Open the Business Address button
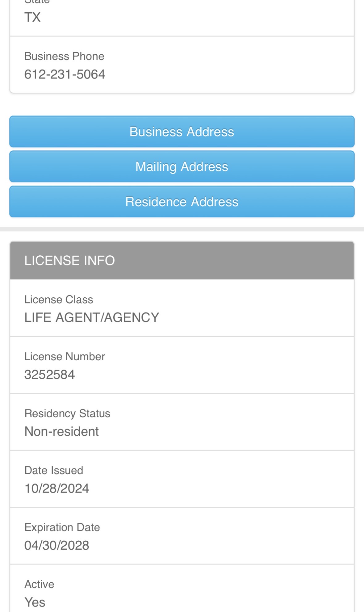The height and width of the screenshot is (612, 364). click(x=182, y=132)
